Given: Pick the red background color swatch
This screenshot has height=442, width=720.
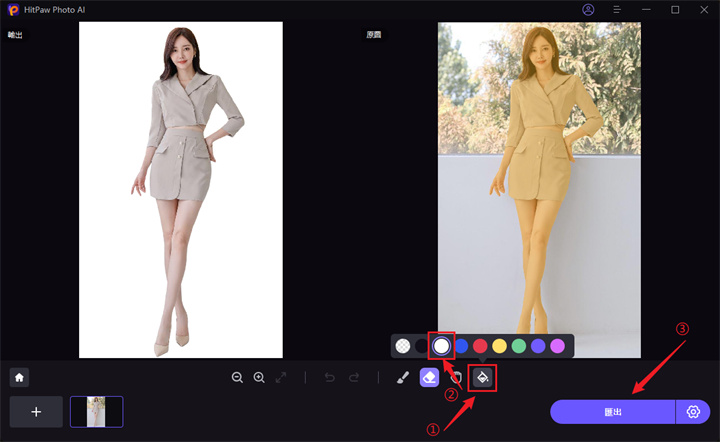Looking at the screenshot, I should (480, 346).
